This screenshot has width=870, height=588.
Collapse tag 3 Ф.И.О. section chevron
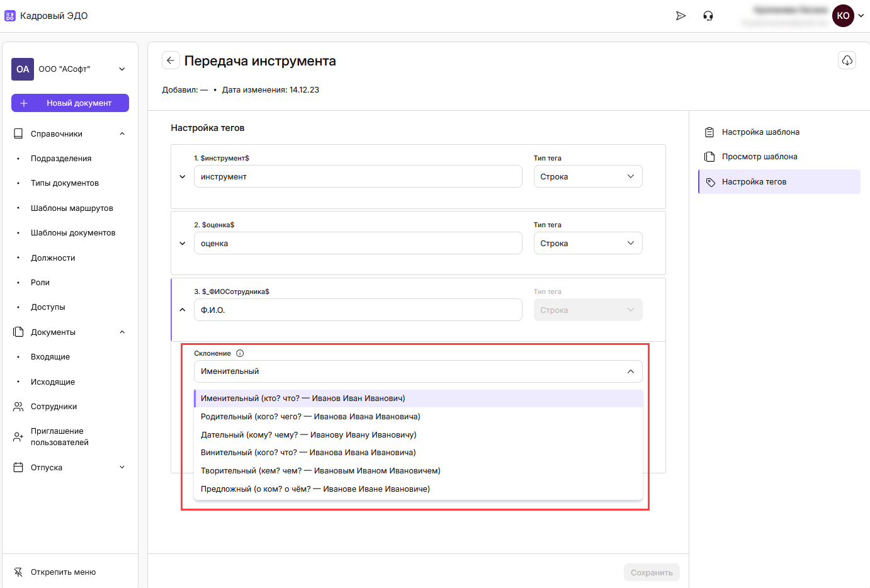pos(183,310)
